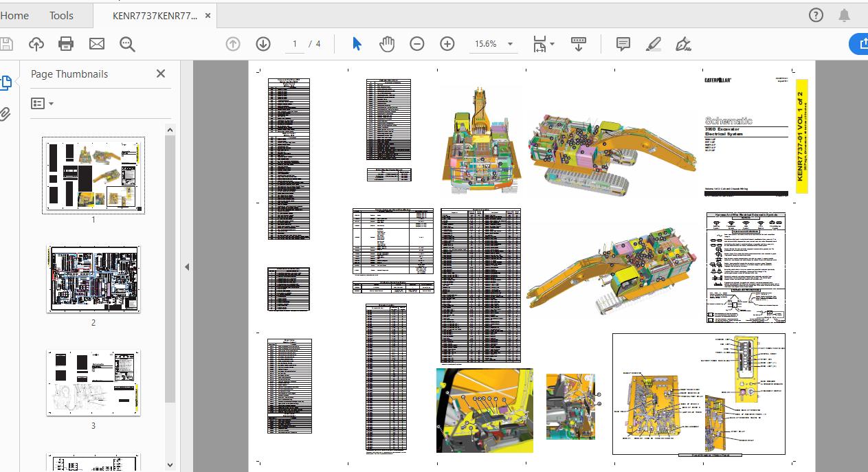
Task: Click the Print file icon
Action: point(66,44)
